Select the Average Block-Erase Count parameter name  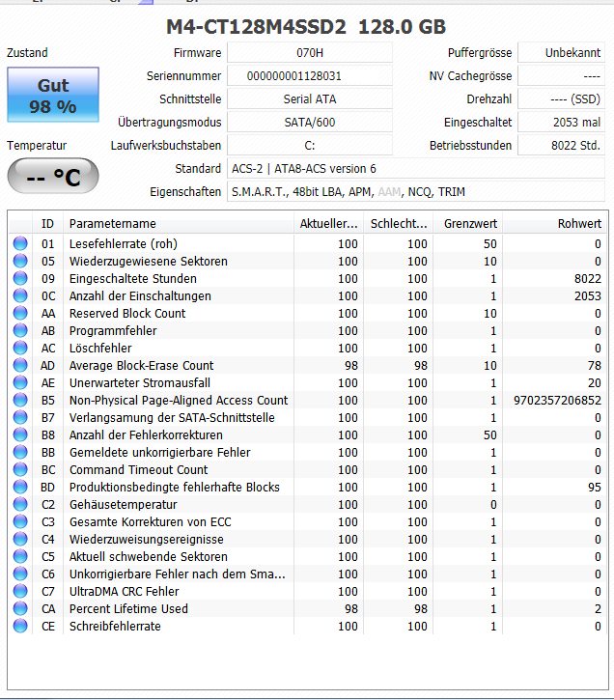142,365
